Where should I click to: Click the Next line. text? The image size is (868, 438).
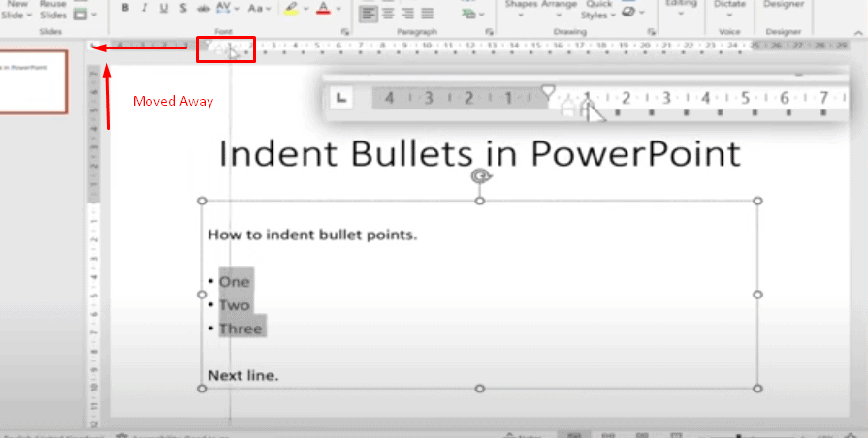[x=243, y=376]
